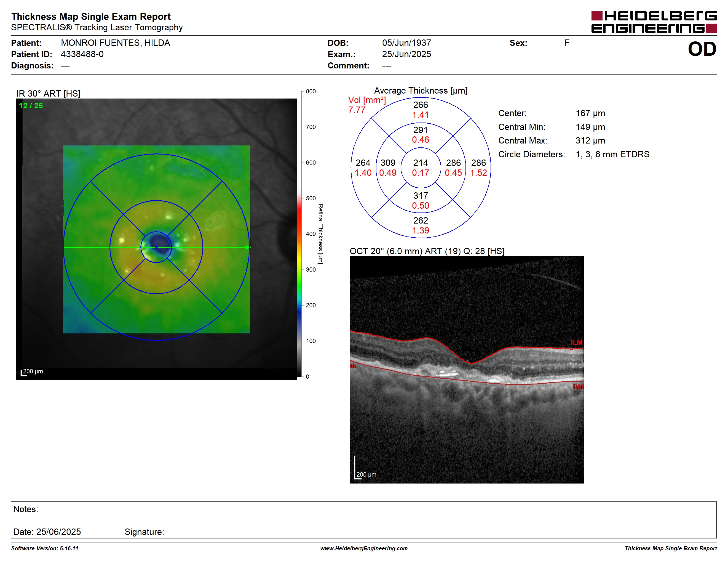This screenshot has height=563, width=728.
Task: Click the Retina Thickness [µm] axis label
Action: point(320,234)
